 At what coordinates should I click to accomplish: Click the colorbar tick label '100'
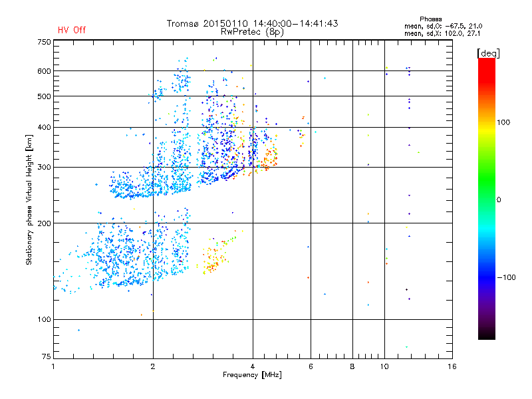503,122
